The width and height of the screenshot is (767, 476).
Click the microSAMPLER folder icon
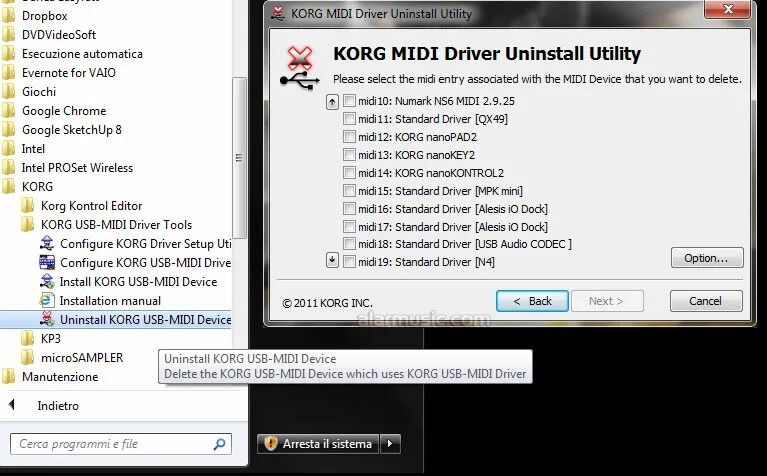(28, 358)
